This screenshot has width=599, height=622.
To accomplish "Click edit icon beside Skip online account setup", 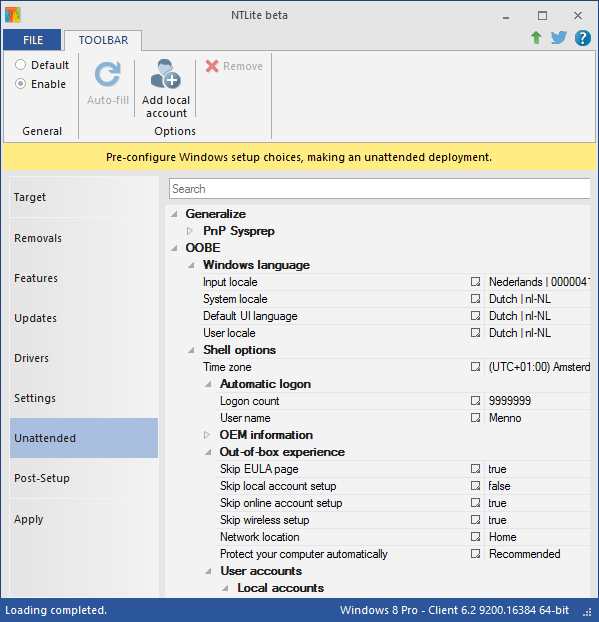I will tap(475, 503).
